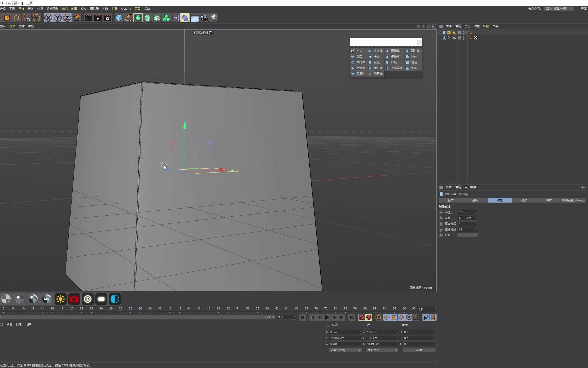
Task: Open edit render settings icon
Action: (x=107, y=18)
